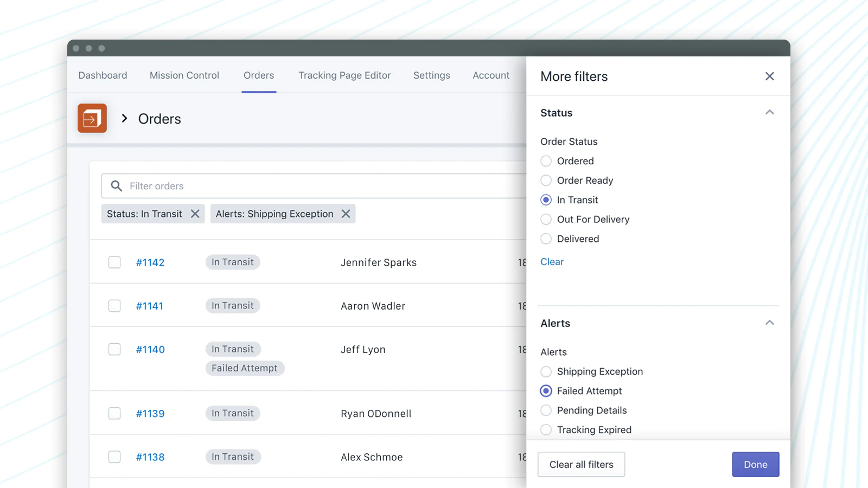Screen dimensions: 868x488
Task: Select the Ordered status radio button
Action: pyautogui.click(x=546, y=161)
